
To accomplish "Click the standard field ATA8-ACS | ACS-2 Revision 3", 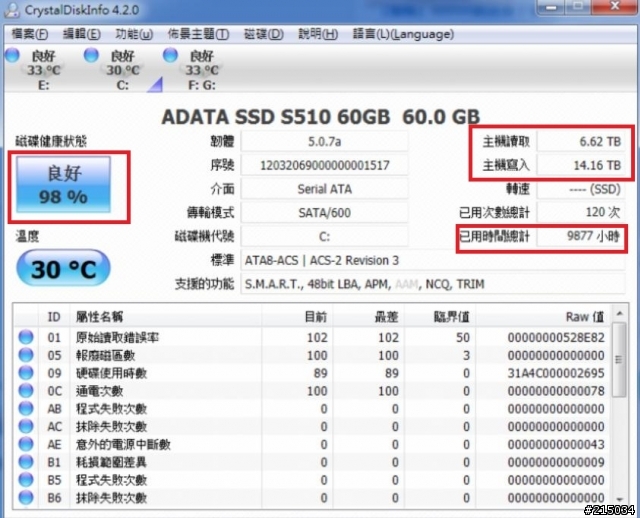I will [x=433, y=260].
